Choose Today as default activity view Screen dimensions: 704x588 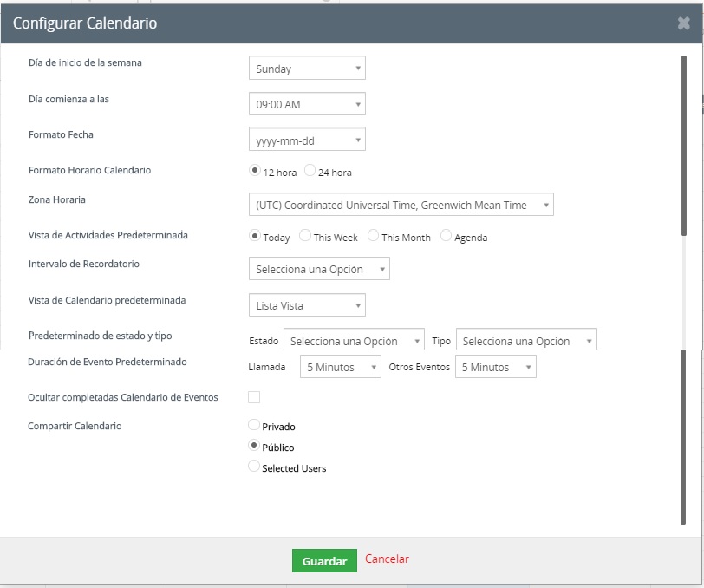255,236
